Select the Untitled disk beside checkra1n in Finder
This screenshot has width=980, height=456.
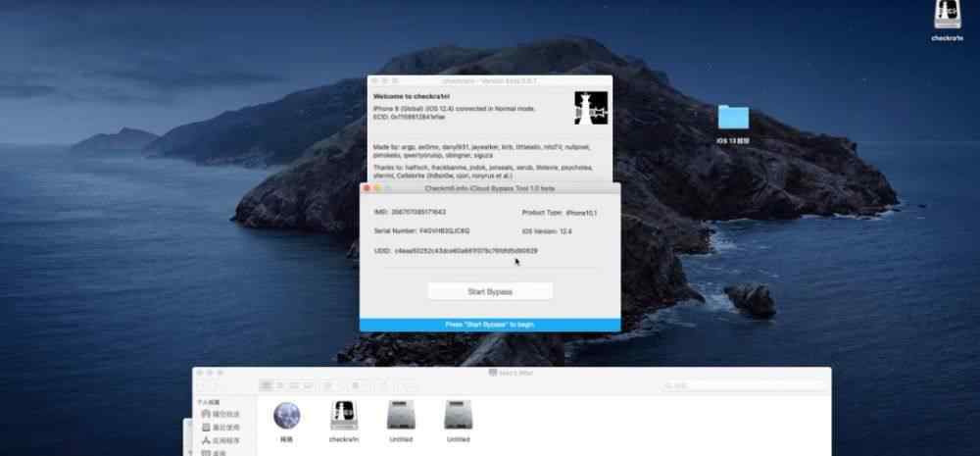(402, 416)
